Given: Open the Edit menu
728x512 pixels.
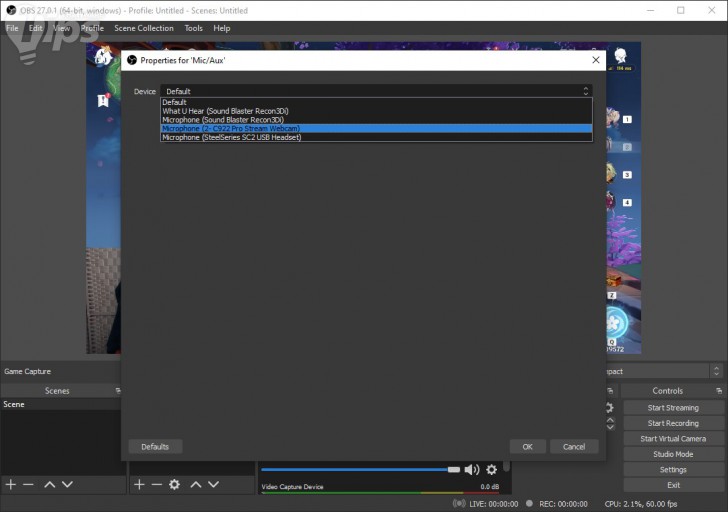Looking at the screenshot, I should click(x=35, y=28).
